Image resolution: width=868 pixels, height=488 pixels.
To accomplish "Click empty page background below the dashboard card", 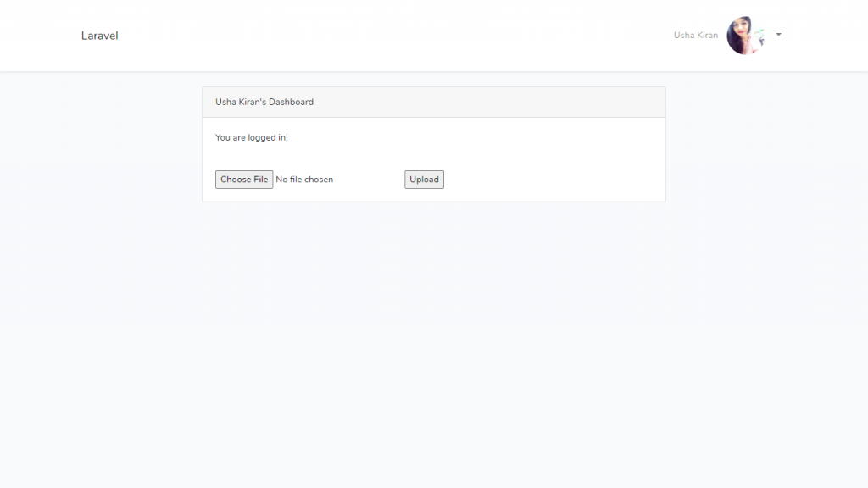I will coord(433,339).
